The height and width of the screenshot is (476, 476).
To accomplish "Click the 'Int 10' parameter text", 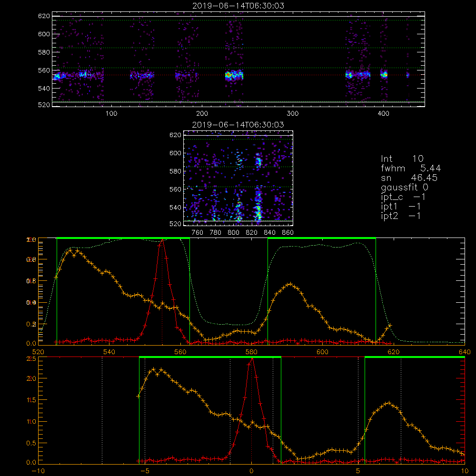I will (x=402, y=159).
